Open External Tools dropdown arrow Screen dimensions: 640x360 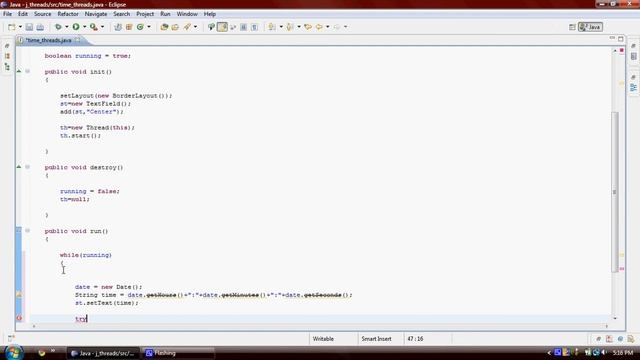[x=102, y=27]
